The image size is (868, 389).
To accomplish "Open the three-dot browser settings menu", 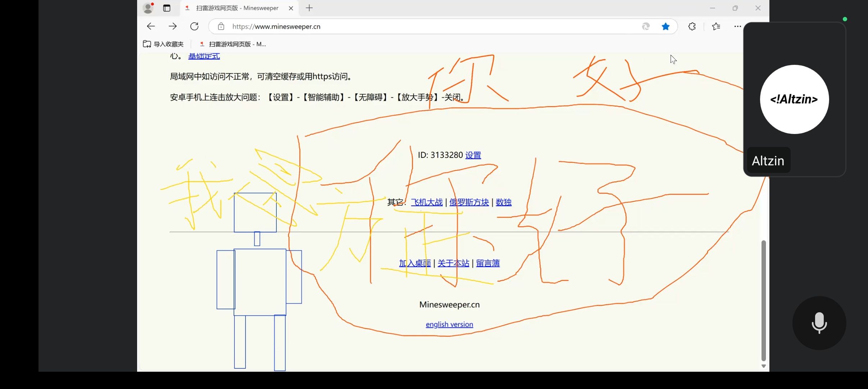I will [x=737, y=26].
